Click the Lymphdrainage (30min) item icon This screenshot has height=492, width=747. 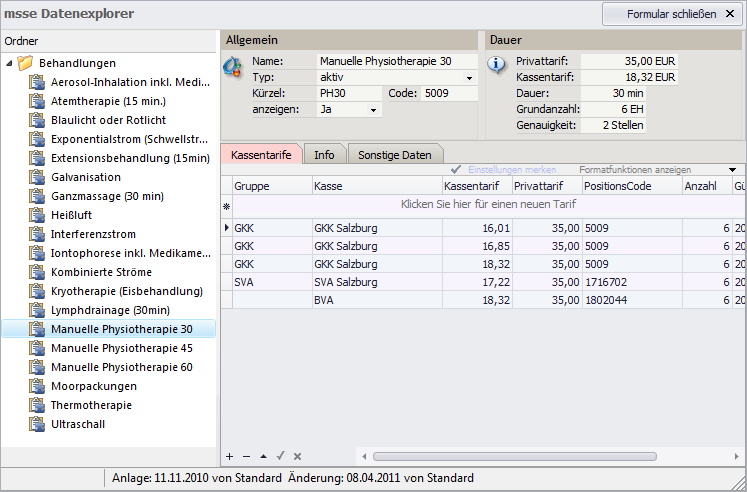pos(37,311)
